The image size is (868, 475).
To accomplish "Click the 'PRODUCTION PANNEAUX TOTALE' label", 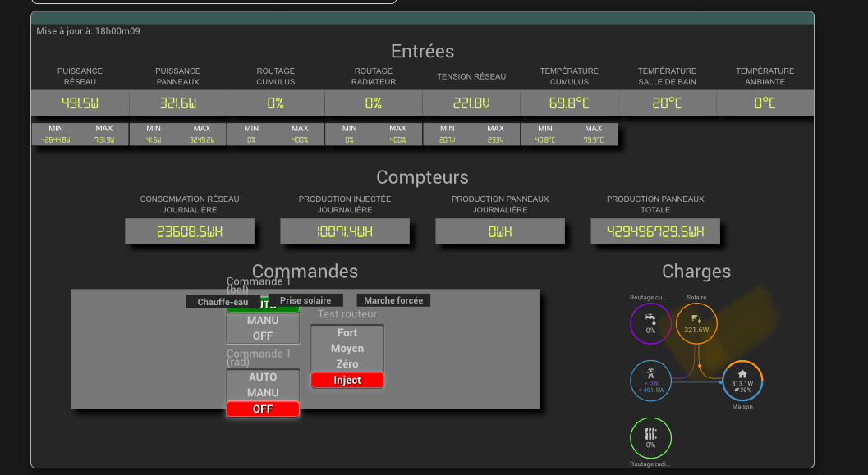I will pyautogui.click(x=655, y=204).
